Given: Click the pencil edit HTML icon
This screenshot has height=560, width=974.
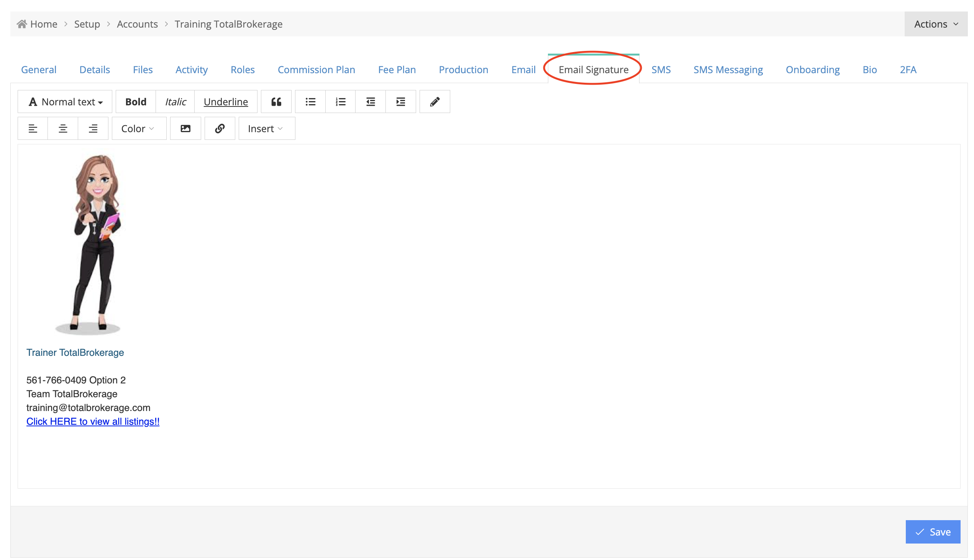Looking at the screenshot, I should click(434, 102).
